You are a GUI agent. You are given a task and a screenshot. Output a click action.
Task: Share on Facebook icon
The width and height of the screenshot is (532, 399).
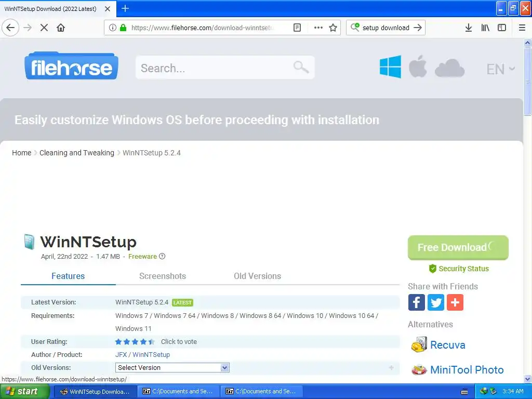pos(417,302)
